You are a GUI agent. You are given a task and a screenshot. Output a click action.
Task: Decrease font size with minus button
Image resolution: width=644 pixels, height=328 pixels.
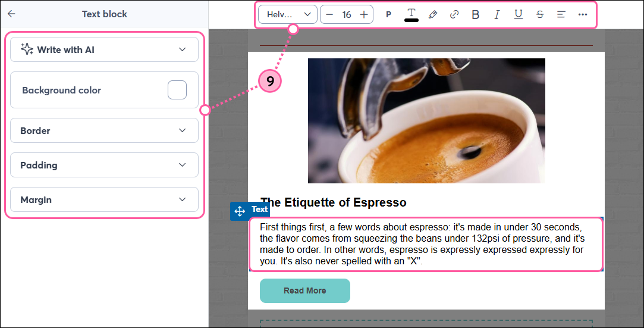pos(329,14)
